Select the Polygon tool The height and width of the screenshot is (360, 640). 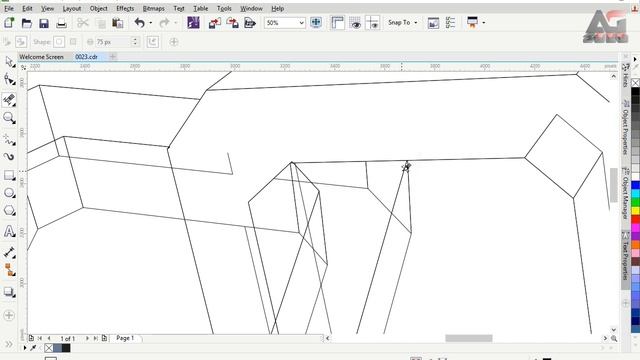pyautogui.click(x=9, y=211)
